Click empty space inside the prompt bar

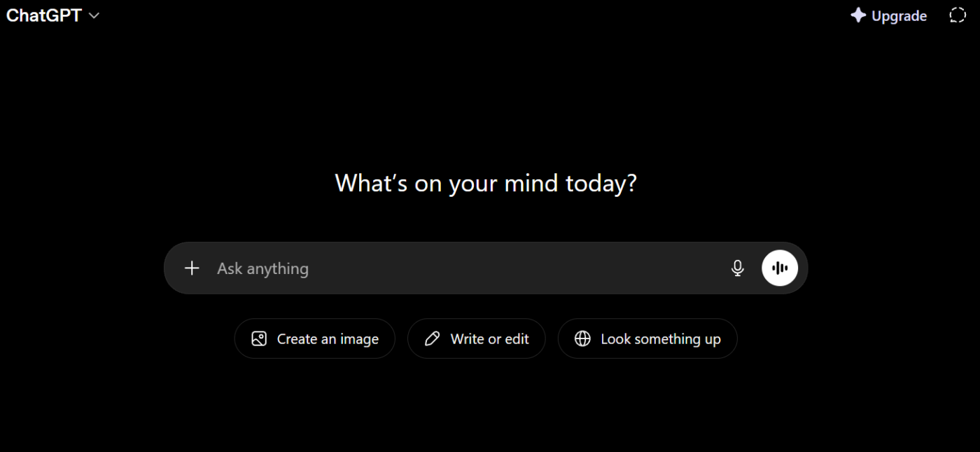[x=518, y=268]
